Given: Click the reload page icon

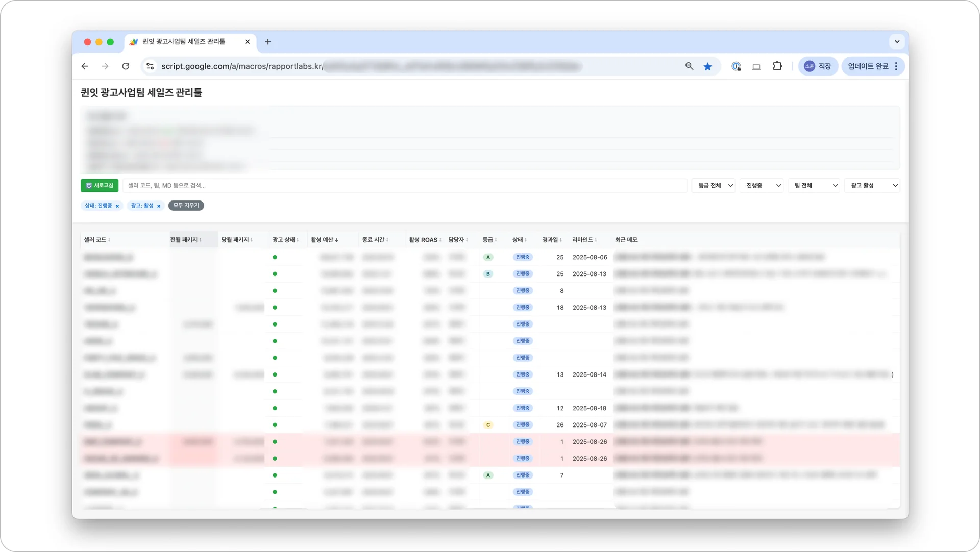Looking at the screenshot, I should pos(126,66).
